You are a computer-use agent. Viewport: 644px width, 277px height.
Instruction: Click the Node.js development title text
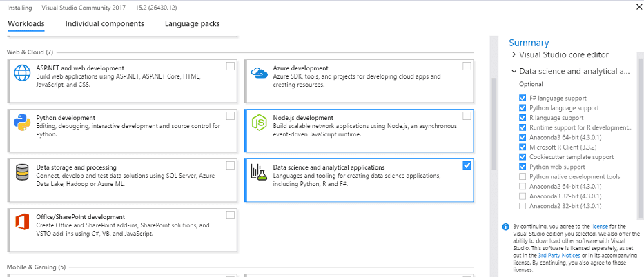[303, 118]
